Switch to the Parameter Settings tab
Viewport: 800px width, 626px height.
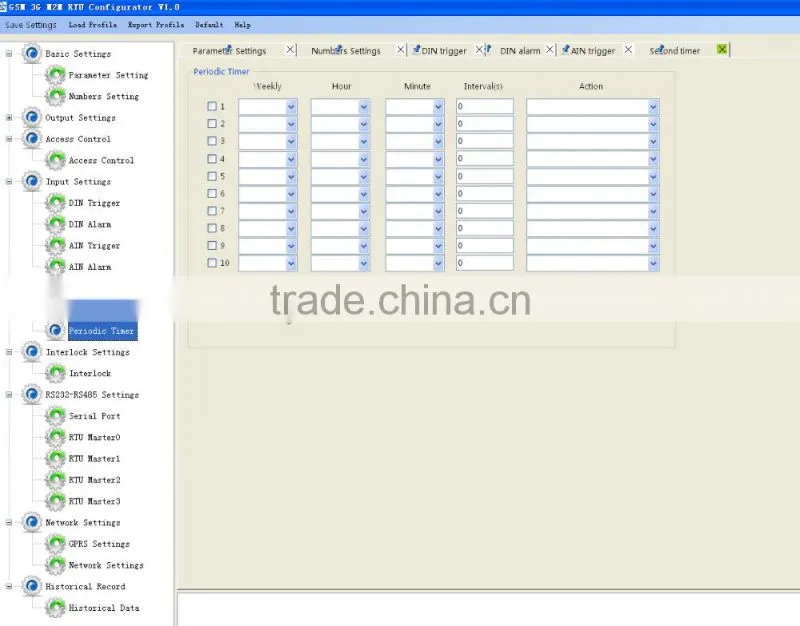(229, 51)
